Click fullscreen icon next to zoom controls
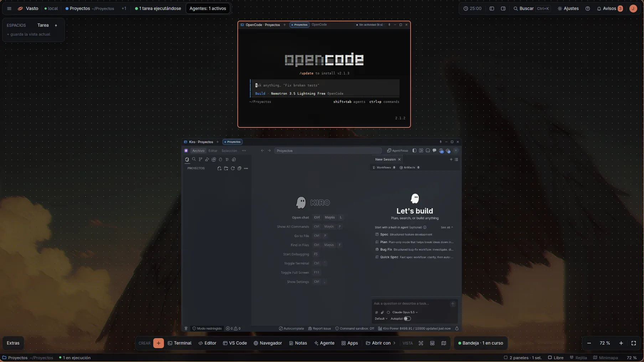 tap(634, 343)
